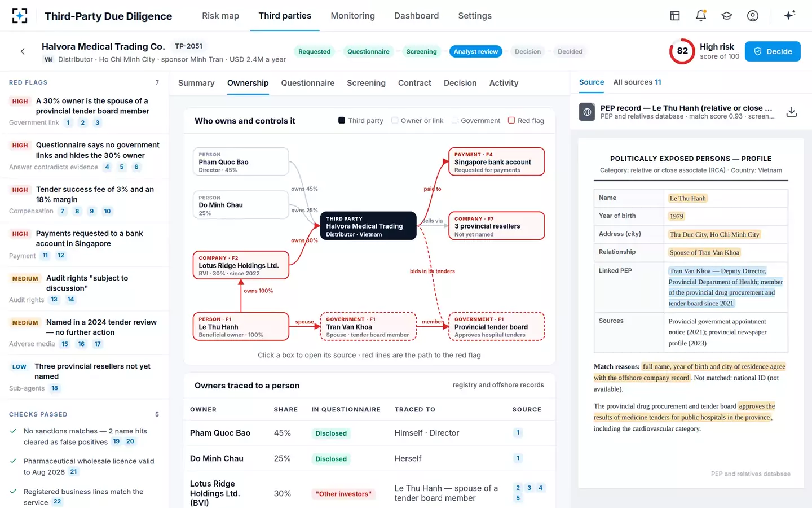This screenshot has width=812, height=508.
Task: Click the app logo icon
Action: [20, 16]
